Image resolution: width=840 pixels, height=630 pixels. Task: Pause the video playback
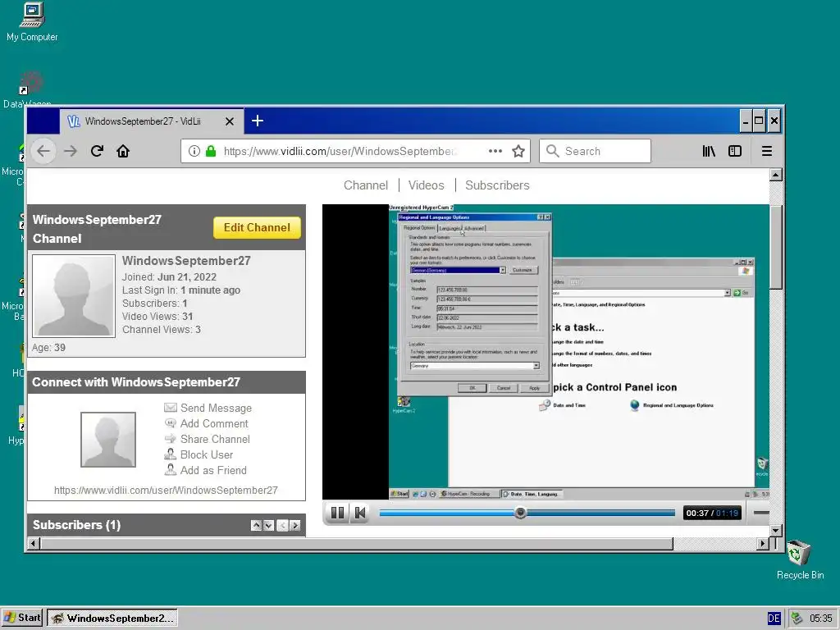coord(337,514)
